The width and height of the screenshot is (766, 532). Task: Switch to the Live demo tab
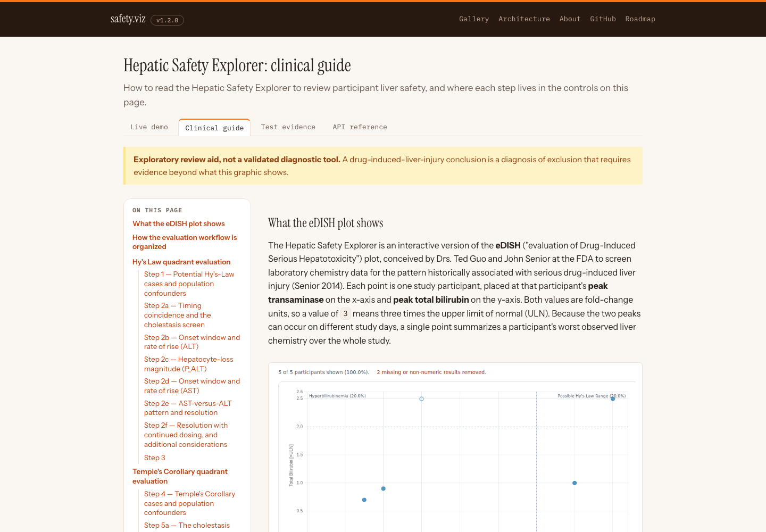(x=149, y=127)
